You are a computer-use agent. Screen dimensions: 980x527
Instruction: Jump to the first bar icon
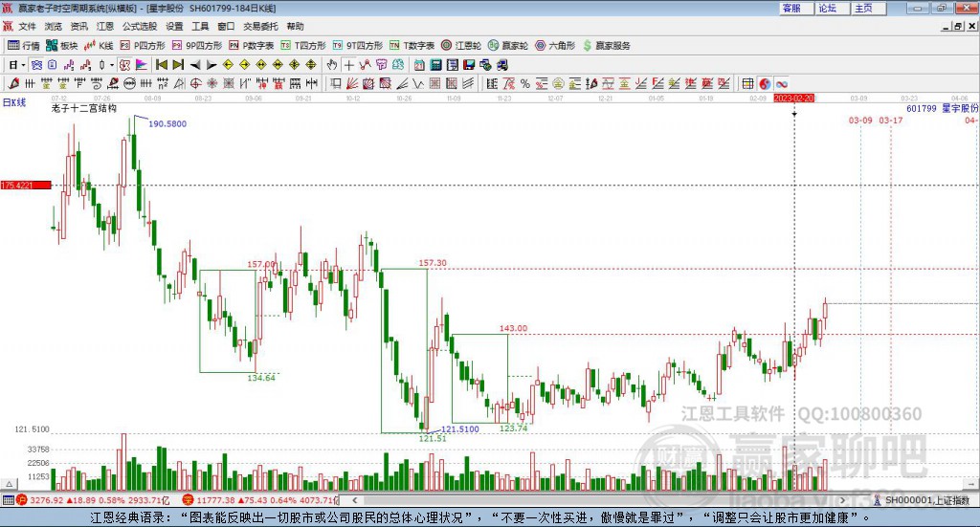161,65
